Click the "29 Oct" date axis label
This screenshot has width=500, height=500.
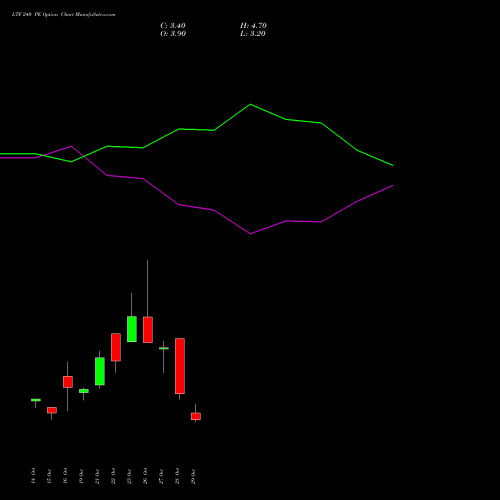[x=193, y=476]
